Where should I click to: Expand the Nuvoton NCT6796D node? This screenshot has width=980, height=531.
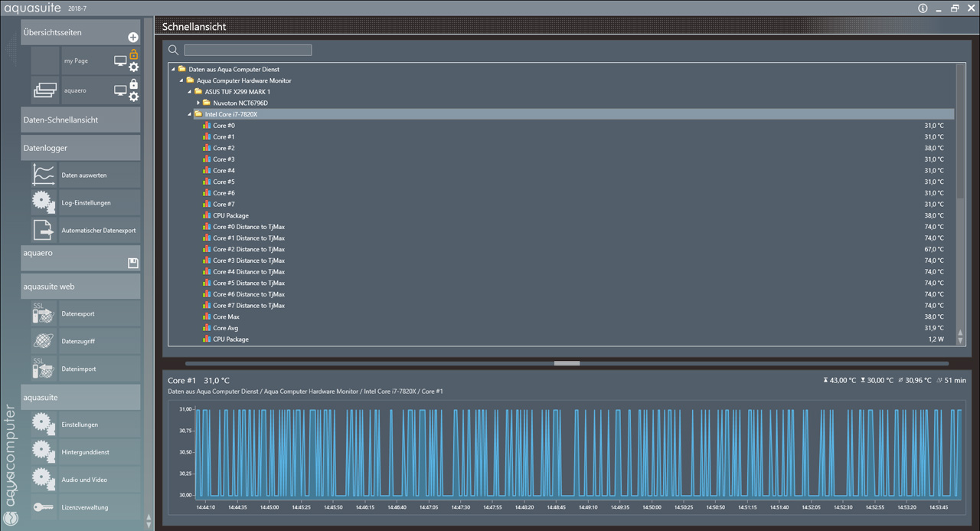point(198,103)
